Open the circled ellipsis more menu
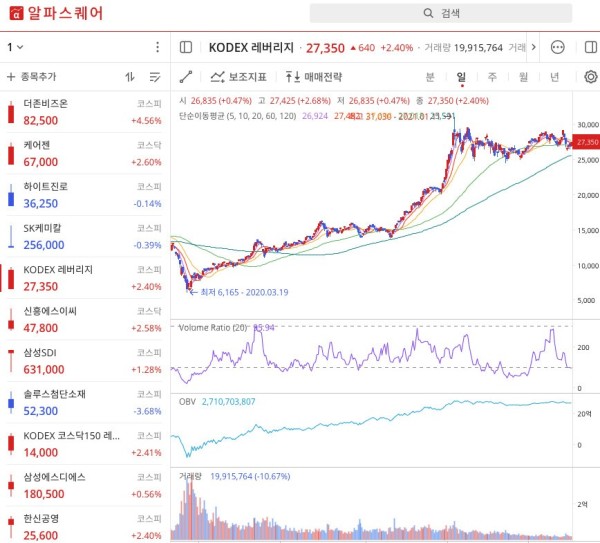 click(x=557, y=47)
